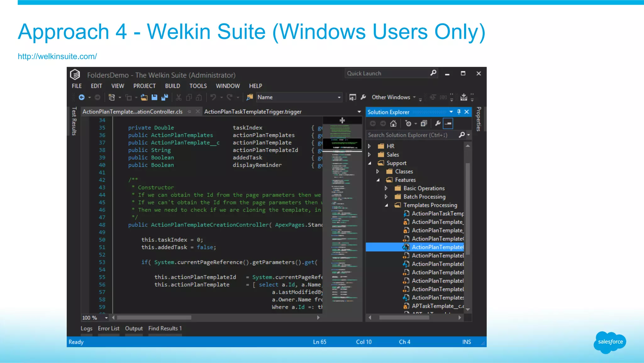The height and width of the screenshot is (363, 644).
Task: Follow the welkinsuite.com link
Action: pos(57,56)
